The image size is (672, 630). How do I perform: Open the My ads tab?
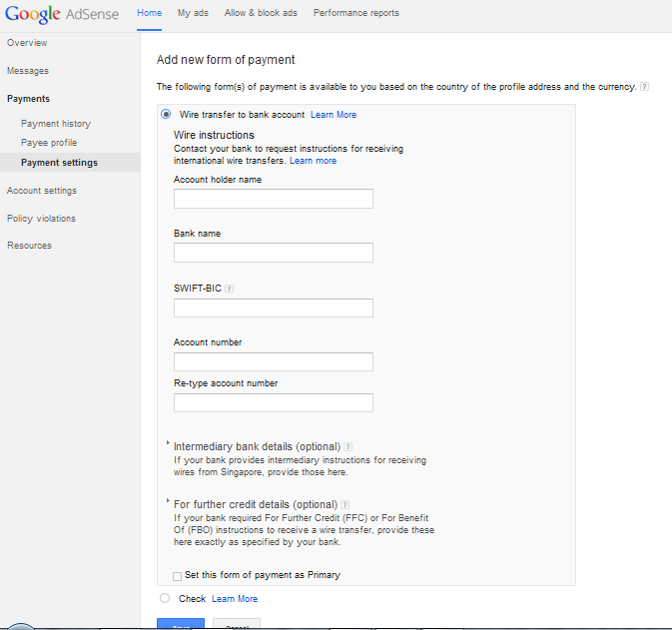coord(193,13)
